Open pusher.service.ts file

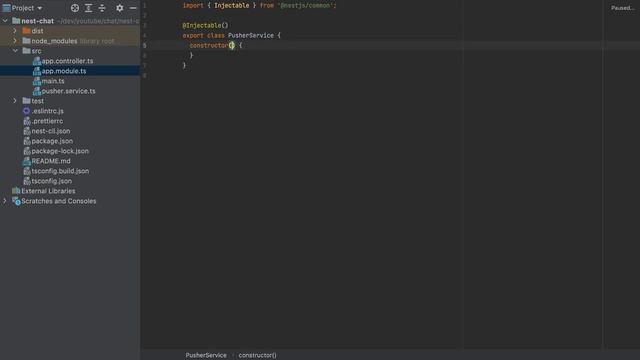[x=69, y=91]
